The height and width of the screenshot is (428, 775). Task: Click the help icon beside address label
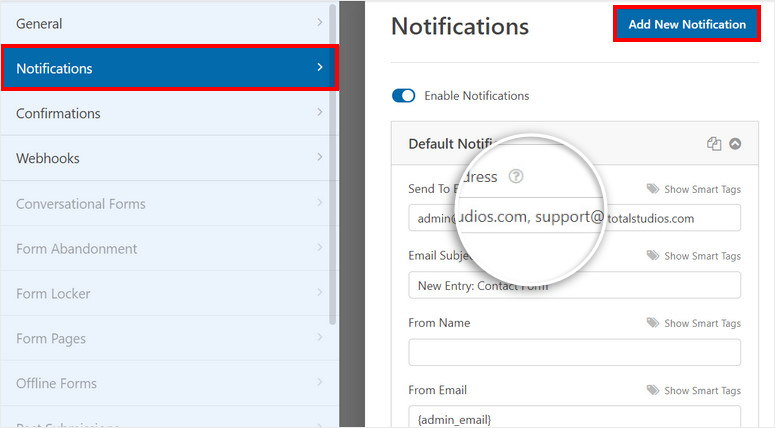tap(515, 177)
